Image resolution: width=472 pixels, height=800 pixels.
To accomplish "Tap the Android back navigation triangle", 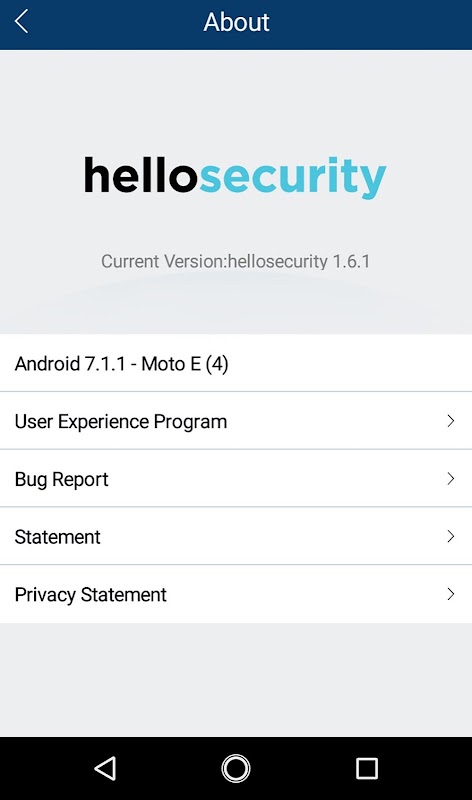I will pos(106,768).
